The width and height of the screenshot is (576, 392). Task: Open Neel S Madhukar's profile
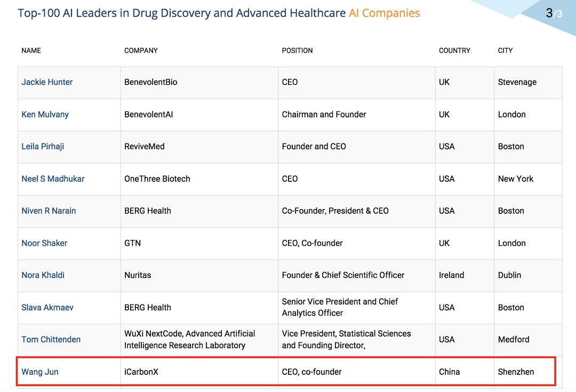[53, 179]
